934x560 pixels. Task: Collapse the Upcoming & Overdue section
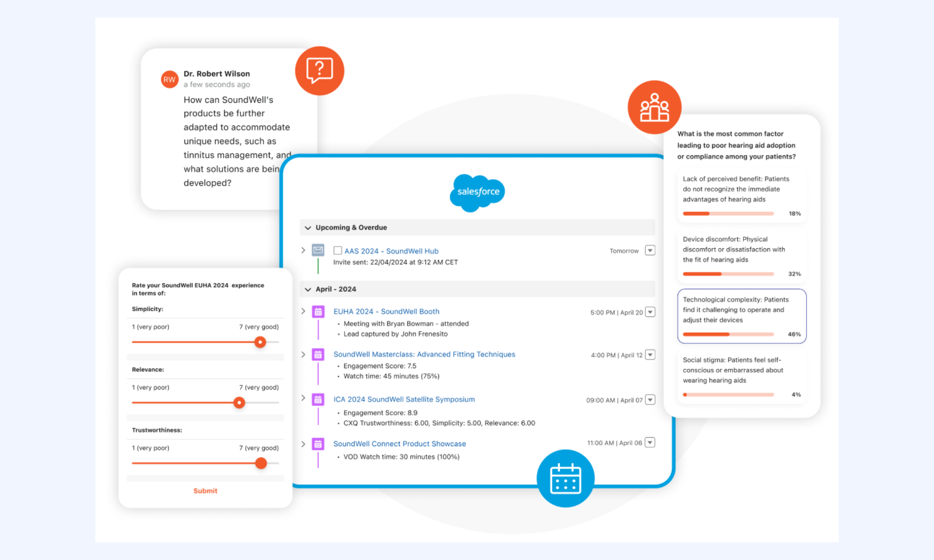coord(308,228)
